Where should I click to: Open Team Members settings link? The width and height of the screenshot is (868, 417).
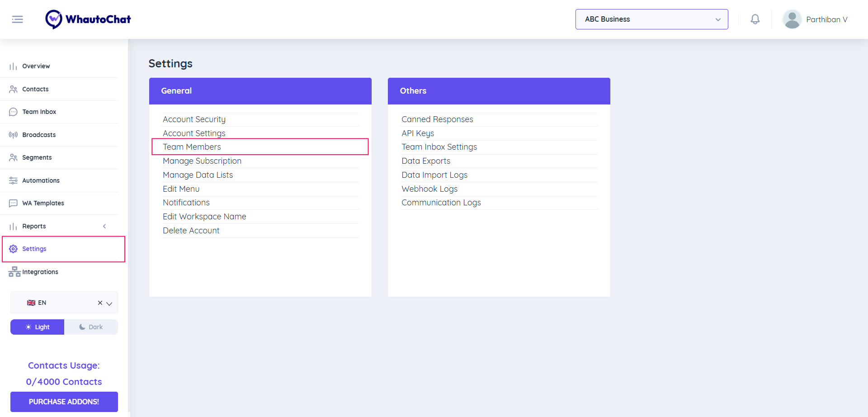coord(192,147)
